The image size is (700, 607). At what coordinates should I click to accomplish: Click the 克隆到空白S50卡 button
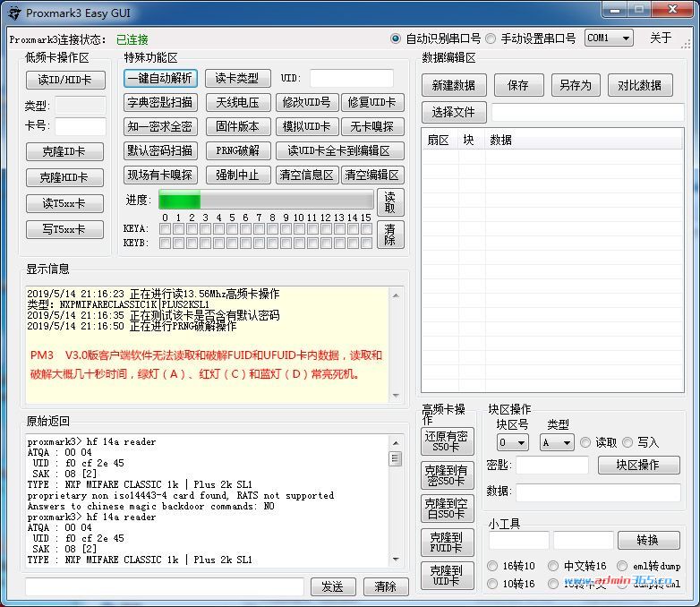pyautogui.click(x=448, y=509)
